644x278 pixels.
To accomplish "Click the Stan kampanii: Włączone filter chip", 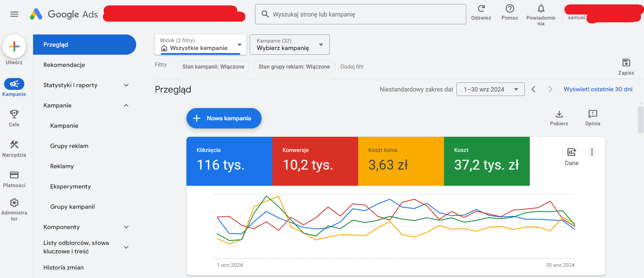I will pyautogui.click(x=213, y=67).
